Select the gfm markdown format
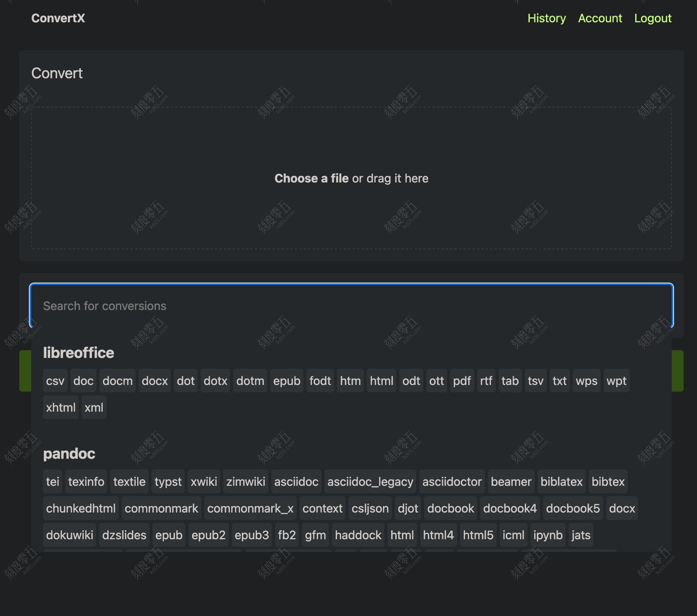Image resolution: width=697 pixels, height=616 pixels. coord(315,534)
